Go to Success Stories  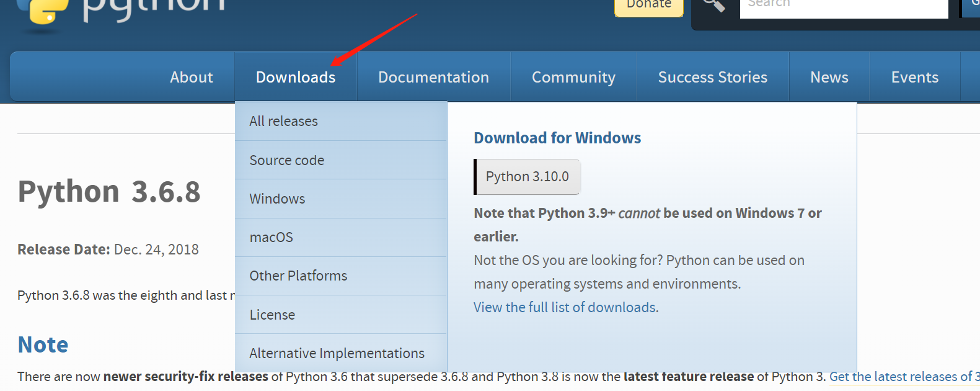(712, 77)
